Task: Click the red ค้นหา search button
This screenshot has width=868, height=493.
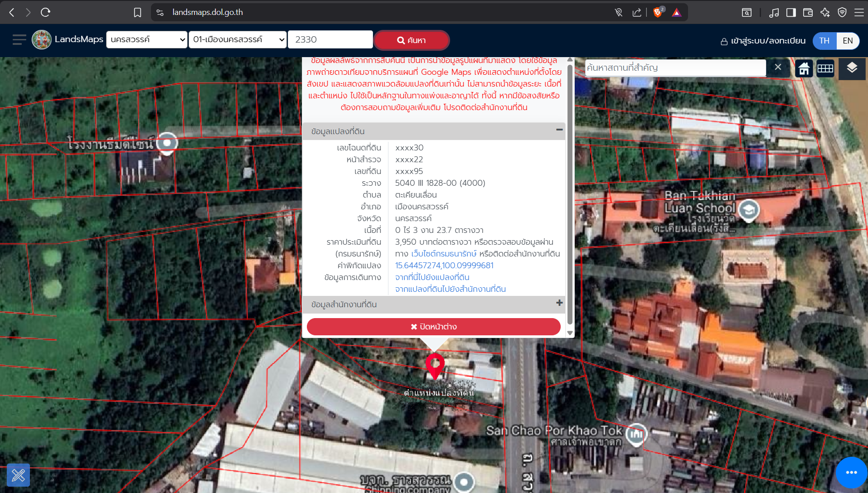Action: point(412,40)
